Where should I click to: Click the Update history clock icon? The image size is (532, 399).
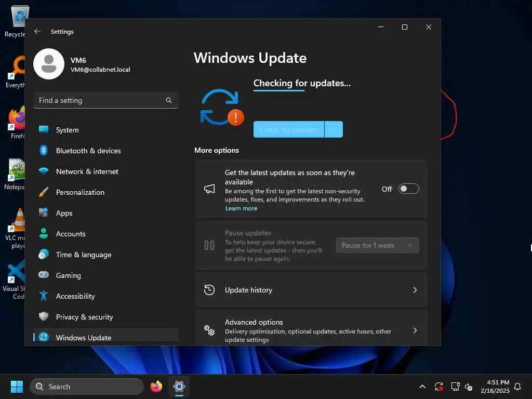tap(209, 290)
